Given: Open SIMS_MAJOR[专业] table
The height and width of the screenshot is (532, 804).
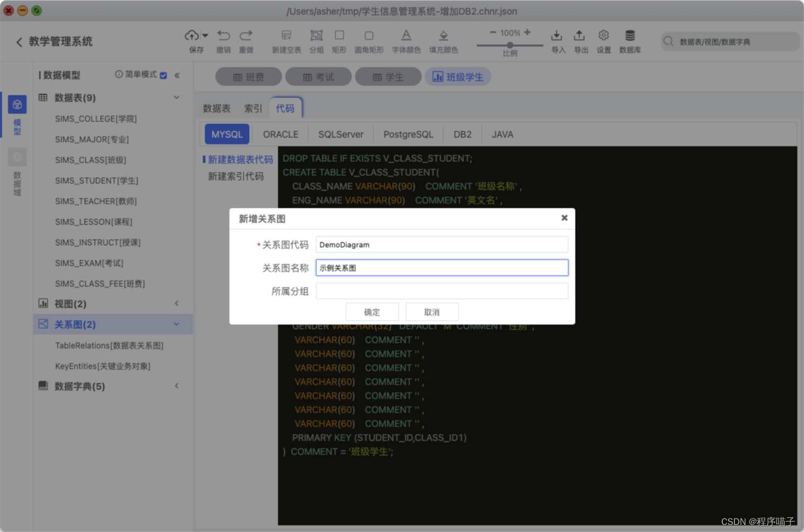Looking at the screenshot, I should tap(92, 139).
